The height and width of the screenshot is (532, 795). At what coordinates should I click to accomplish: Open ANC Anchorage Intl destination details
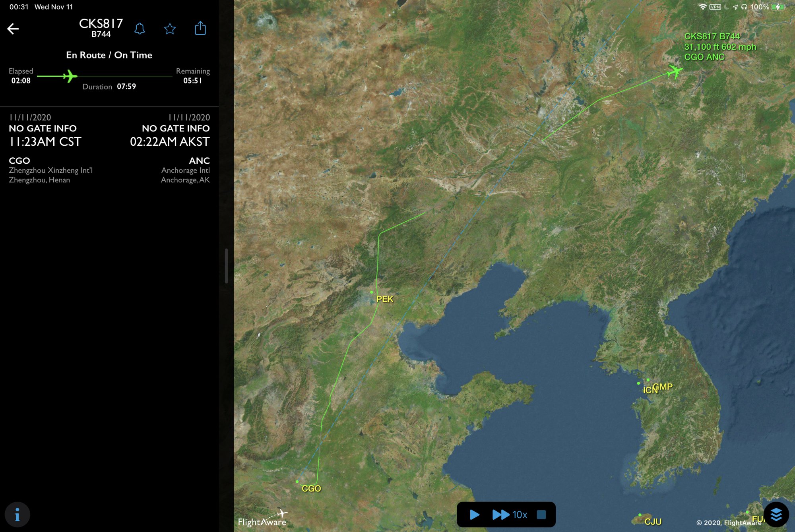click(x=185, y=170)
